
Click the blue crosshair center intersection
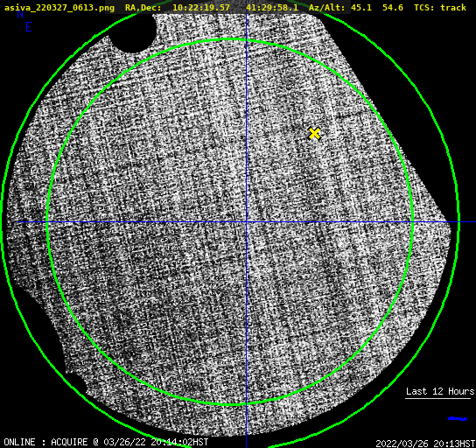(246, 222)
